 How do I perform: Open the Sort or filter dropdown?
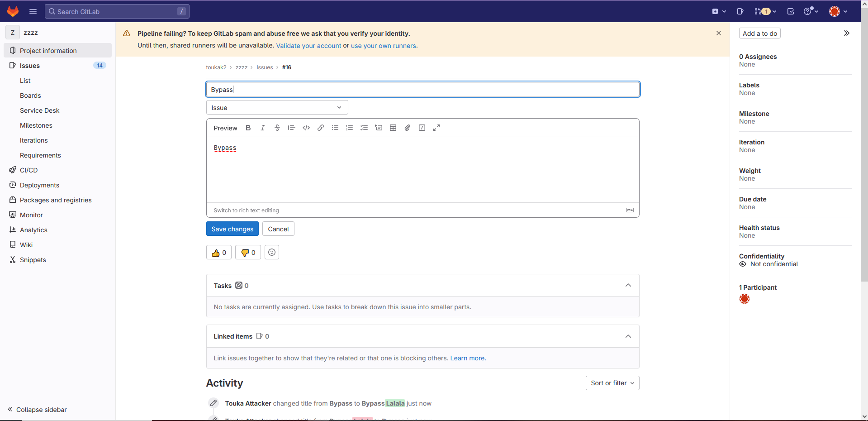point(612,383)
